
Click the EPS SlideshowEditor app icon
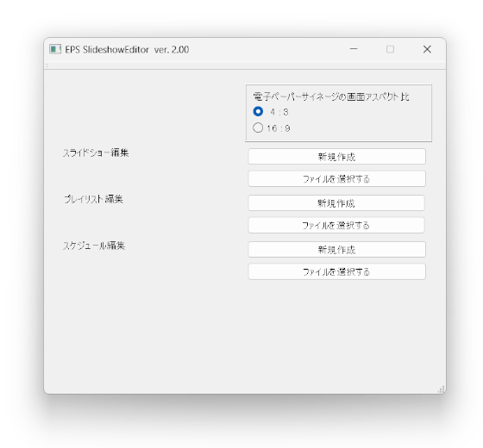pos(55,49)
